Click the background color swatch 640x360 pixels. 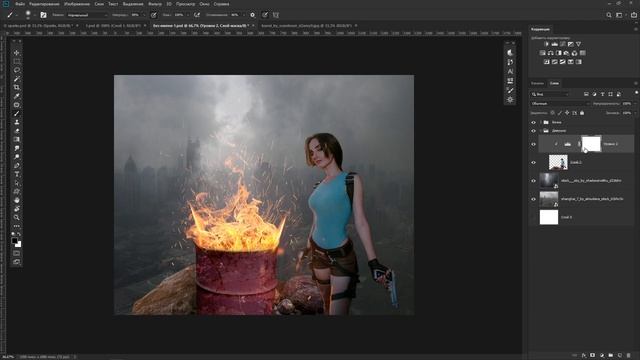click(x=19, y=244)
